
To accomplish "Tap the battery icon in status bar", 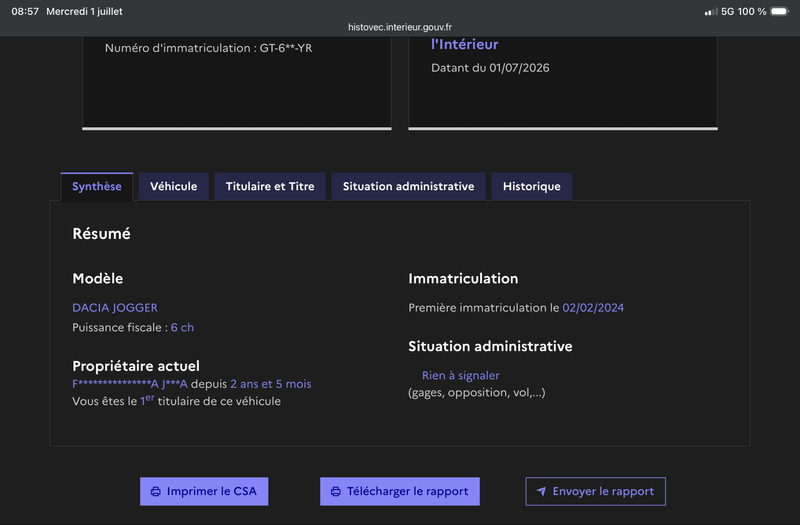I will tap(780, 11).
